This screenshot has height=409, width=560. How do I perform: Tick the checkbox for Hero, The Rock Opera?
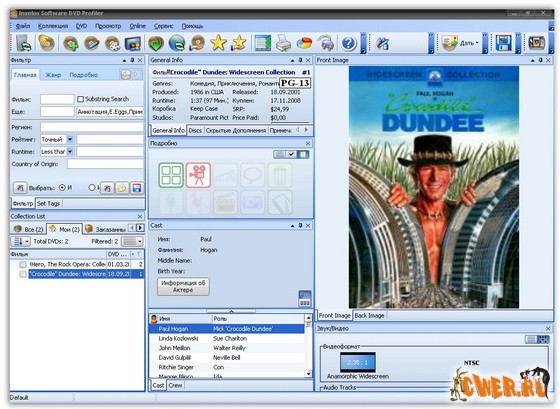tap(23, 265)
